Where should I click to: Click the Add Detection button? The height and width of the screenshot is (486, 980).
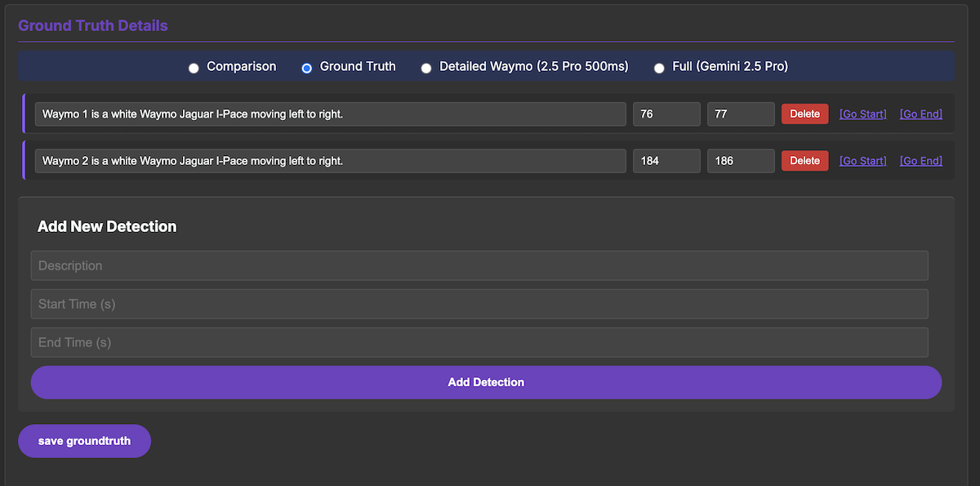[486, 382]
